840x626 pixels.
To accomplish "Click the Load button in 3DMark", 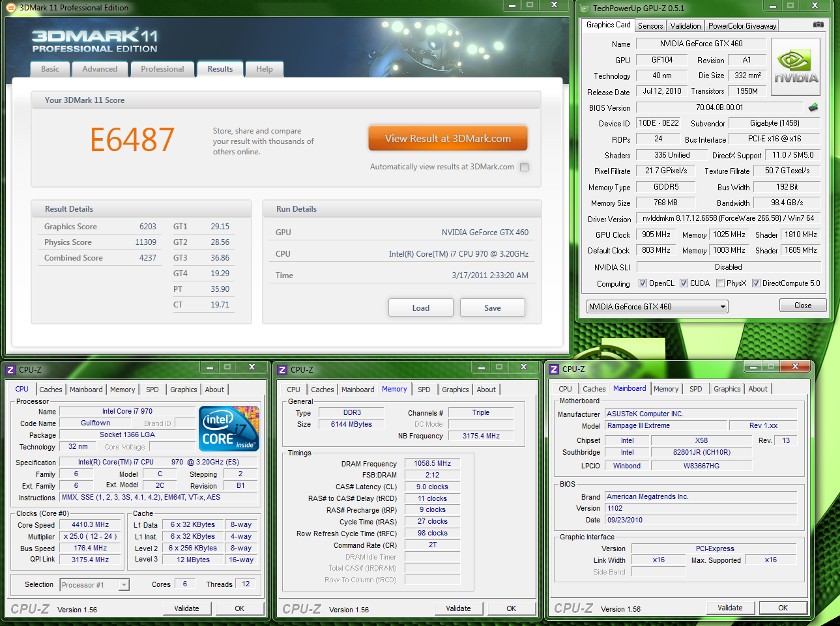I will point(421,307).
